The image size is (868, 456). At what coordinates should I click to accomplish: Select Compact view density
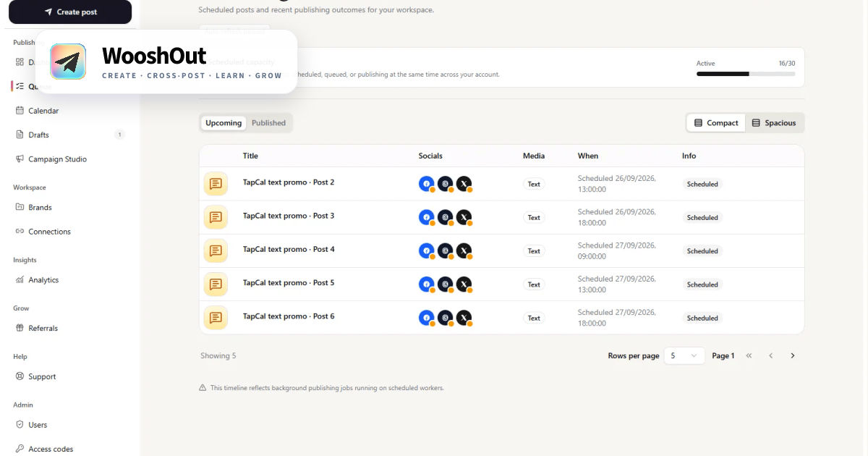tap(716, 123)
